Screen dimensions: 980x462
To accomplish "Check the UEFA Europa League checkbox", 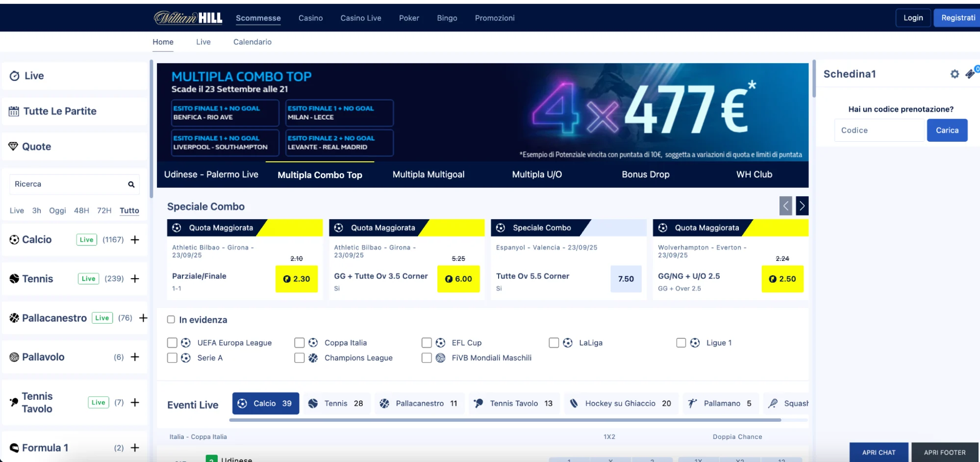I will [172, 343].
